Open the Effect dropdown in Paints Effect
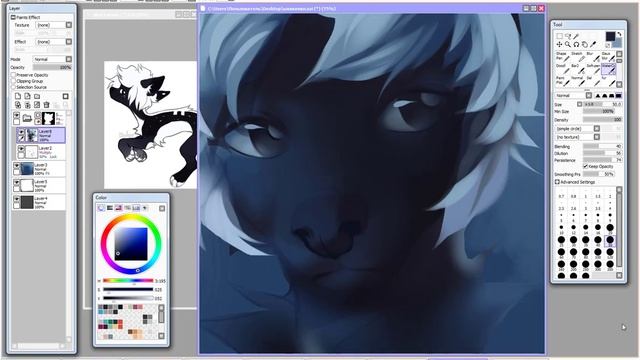640x360 pixels. 69,42
